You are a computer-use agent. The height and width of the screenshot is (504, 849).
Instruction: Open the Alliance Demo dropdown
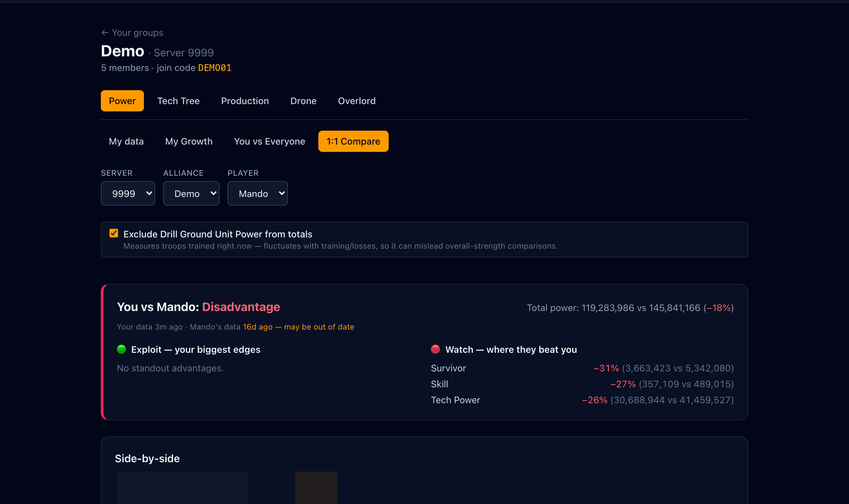[x=191, y=193]
